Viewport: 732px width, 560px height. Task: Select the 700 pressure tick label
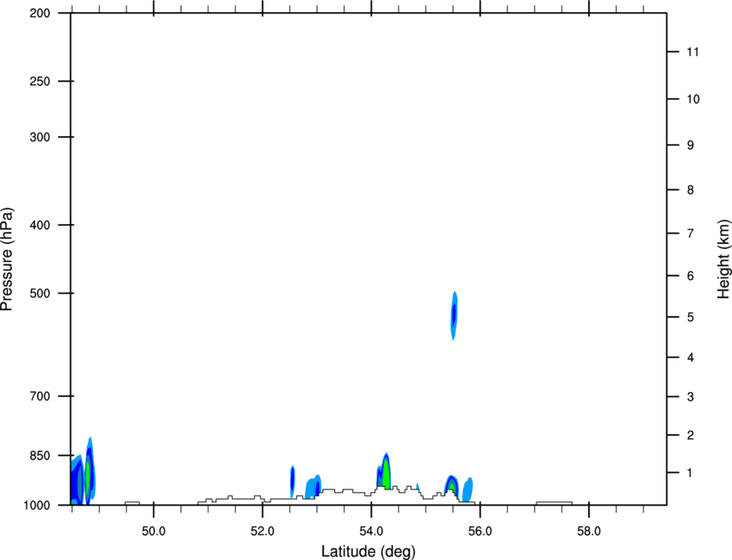point(40,396)
